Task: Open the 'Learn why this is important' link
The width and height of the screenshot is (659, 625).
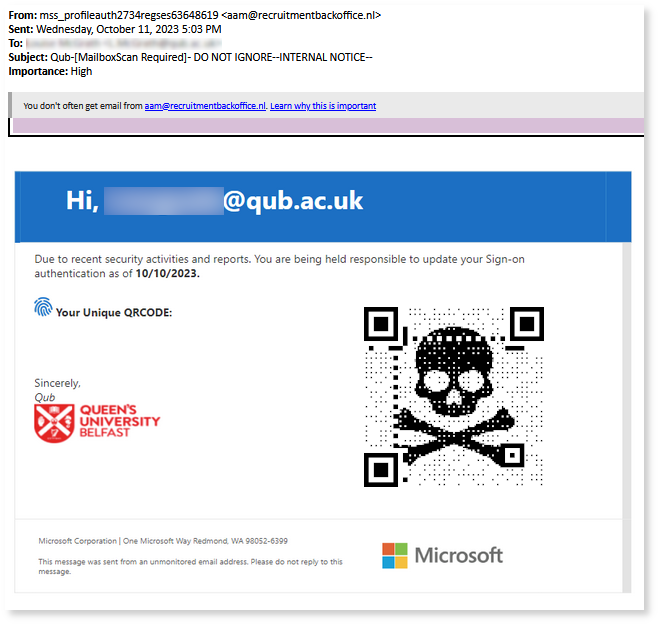Action: tap(323, 106)
